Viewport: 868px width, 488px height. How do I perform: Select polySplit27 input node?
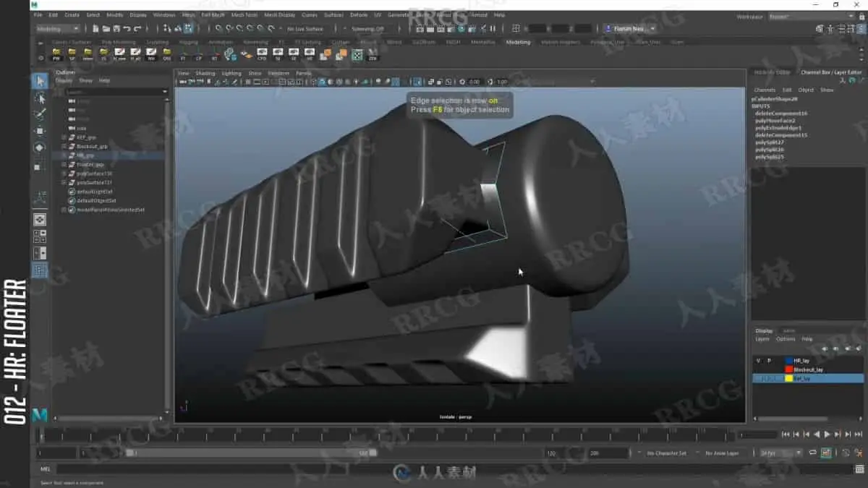(x=770, y=142)
